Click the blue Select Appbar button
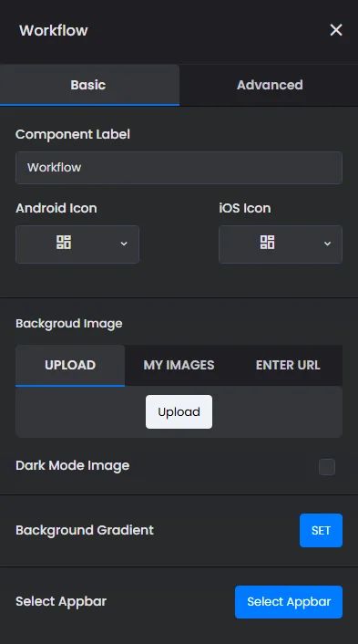 289,602
